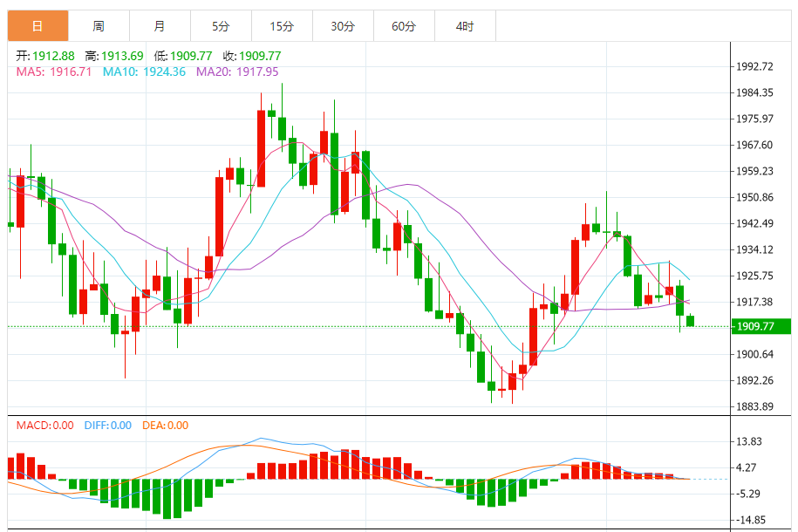Click the 13.83 MACD axis label

(x=749, y=441)
